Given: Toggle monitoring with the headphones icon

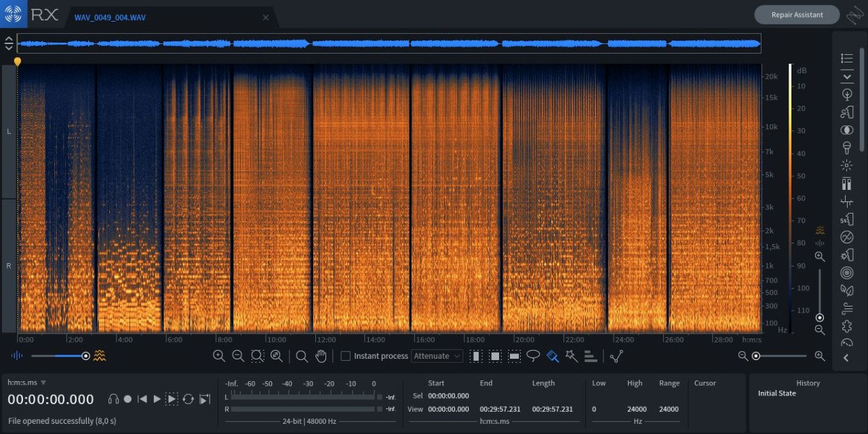Looking at the screenshot, I should click(113, 399).
